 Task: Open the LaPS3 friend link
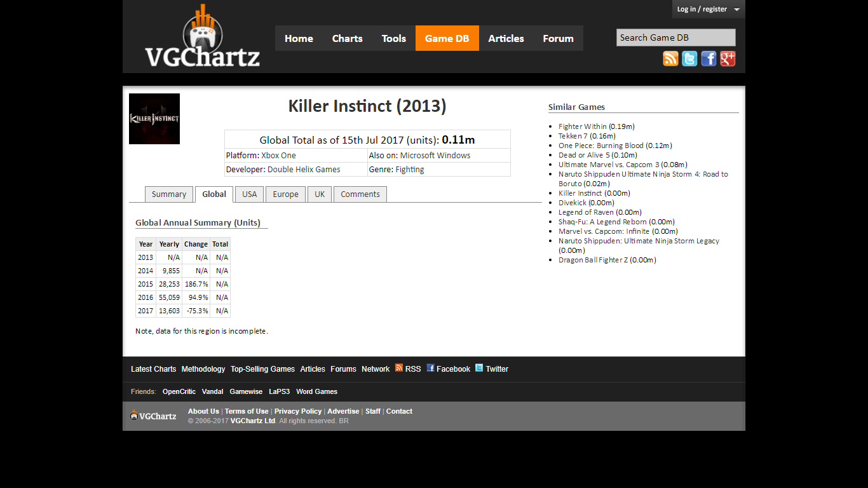279,392
